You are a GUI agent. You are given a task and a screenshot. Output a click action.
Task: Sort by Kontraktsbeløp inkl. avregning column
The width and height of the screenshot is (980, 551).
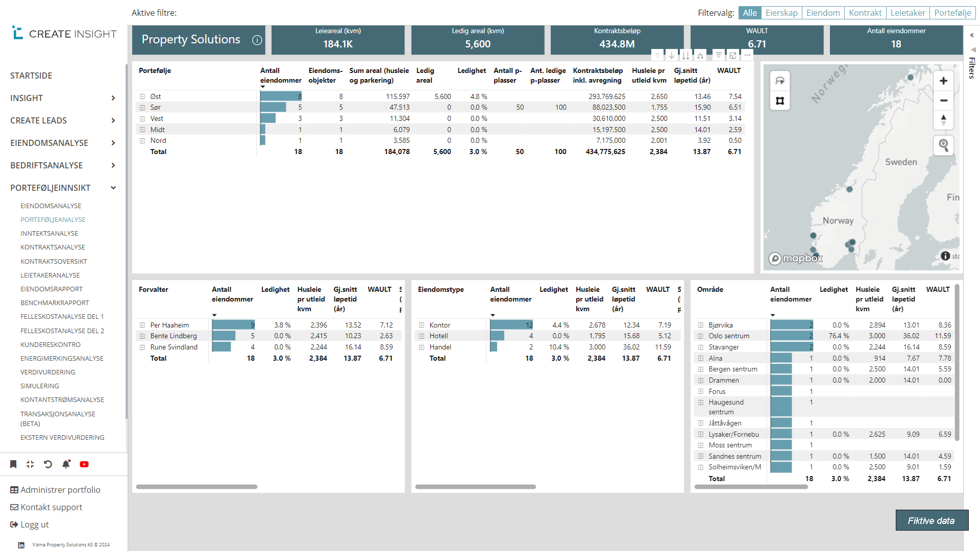tap(598, 76)
